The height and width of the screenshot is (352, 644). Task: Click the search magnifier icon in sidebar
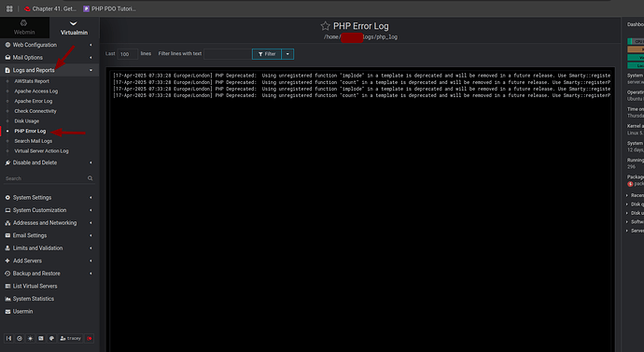click(90, 178)
